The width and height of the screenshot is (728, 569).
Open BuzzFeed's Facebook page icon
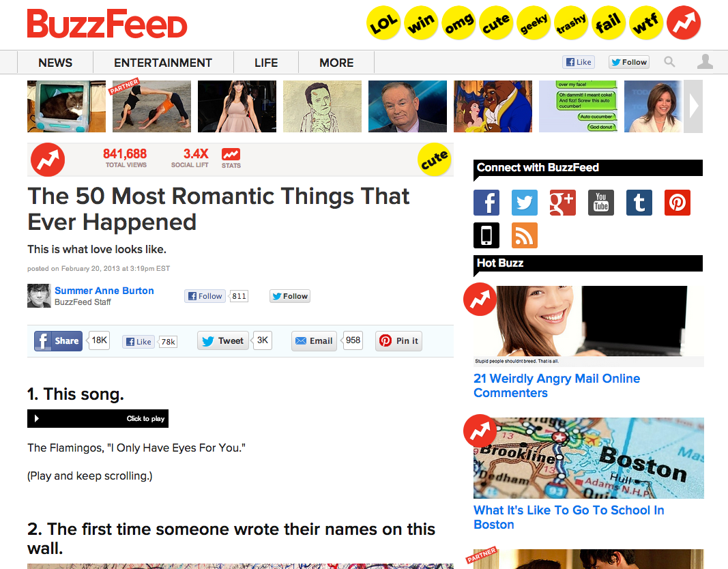pos(486,203)
